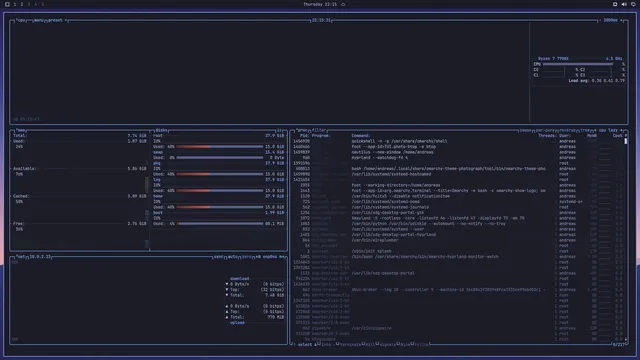Select the dbus-broker process row
The height and width of the screenshot is (360, 640).
pyautogui.click(x=458, y=290)
